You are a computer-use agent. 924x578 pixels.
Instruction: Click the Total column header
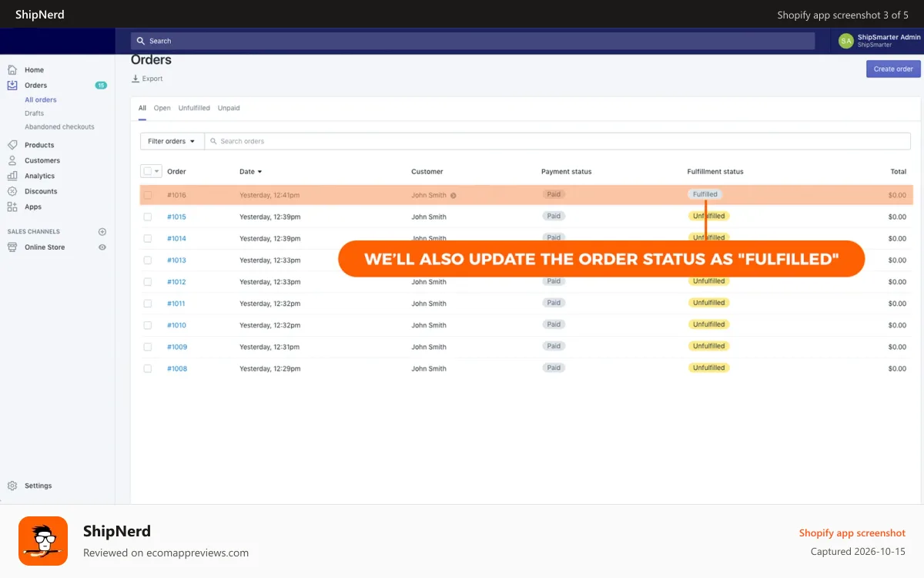coord(899,172)
